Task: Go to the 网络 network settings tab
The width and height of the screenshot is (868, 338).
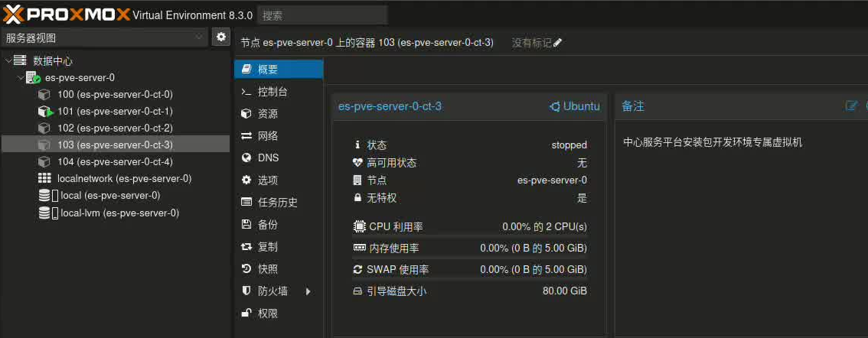Action: point(268,136)
